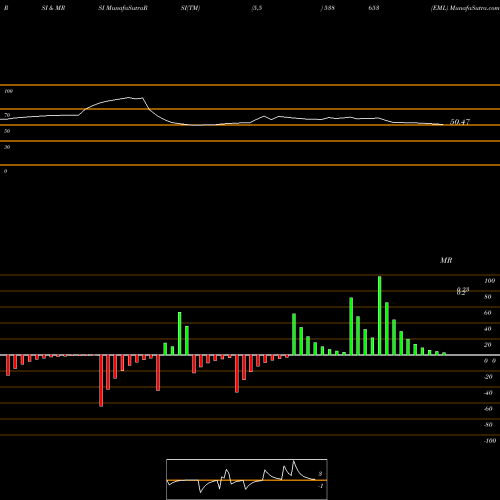This screenshot has width=500, height=500.
Task: Click the -60 label on MR axis
Action: coord(488,409)
